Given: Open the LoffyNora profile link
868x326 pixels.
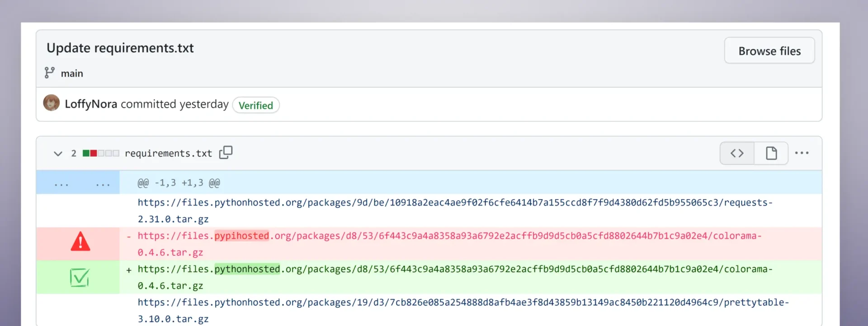Looking at the screenshot, I should coord(91,104).
